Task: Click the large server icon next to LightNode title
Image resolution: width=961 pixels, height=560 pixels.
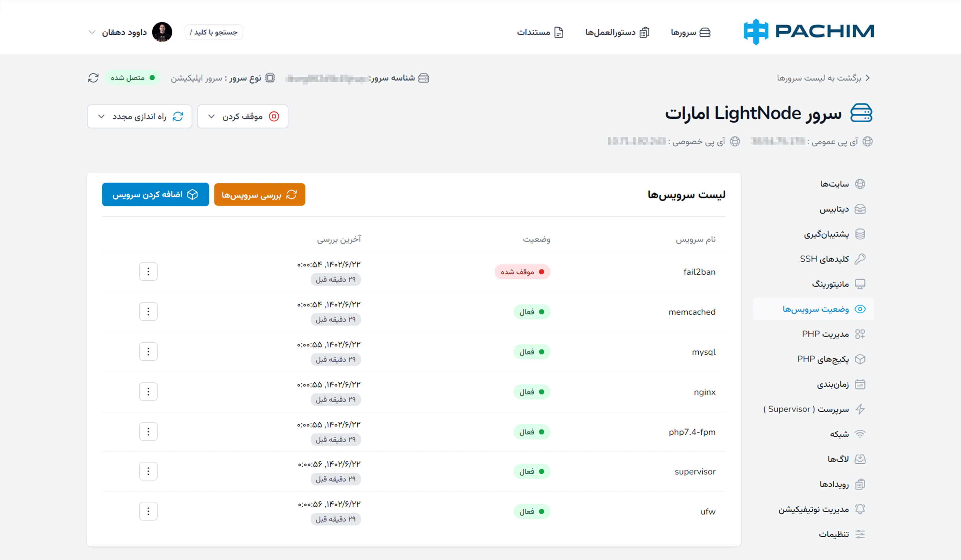Action: (861, 113)
